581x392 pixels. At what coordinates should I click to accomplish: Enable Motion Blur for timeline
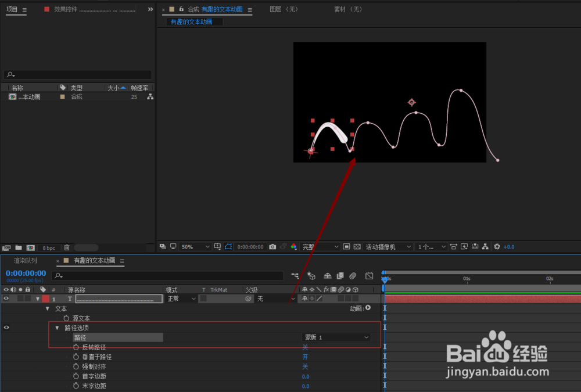(353, 276)
